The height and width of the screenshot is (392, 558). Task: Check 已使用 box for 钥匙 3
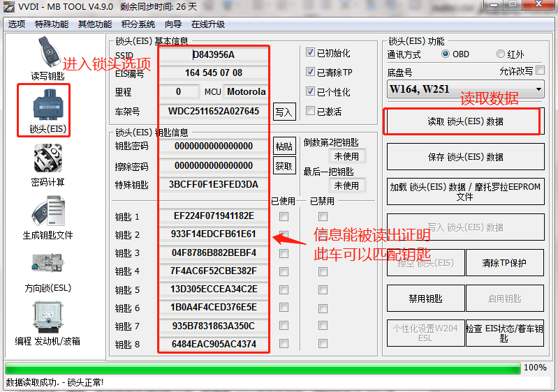(284, 253)
